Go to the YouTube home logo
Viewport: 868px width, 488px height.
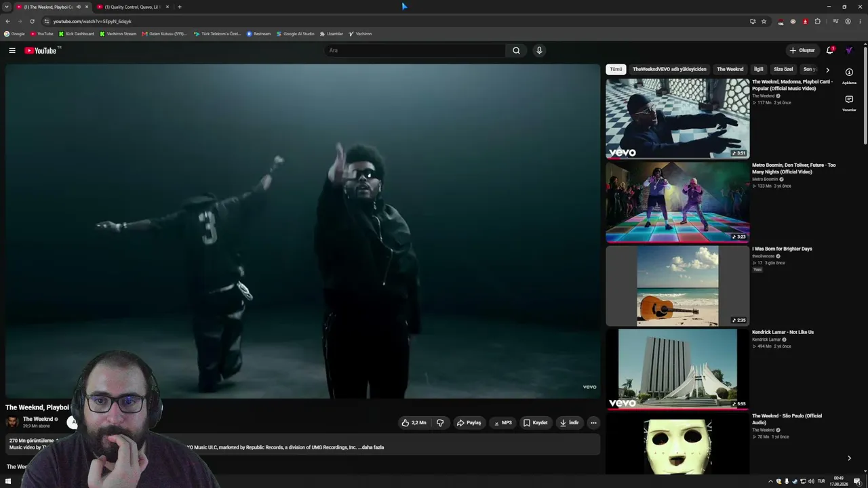(41, 50)
